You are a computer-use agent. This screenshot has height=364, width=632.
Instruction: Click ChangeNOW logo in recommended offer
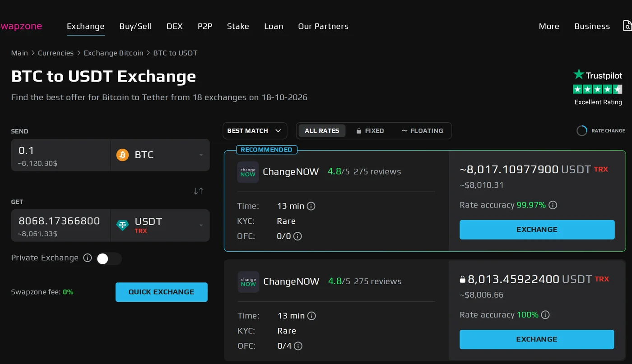click(248, 172)
